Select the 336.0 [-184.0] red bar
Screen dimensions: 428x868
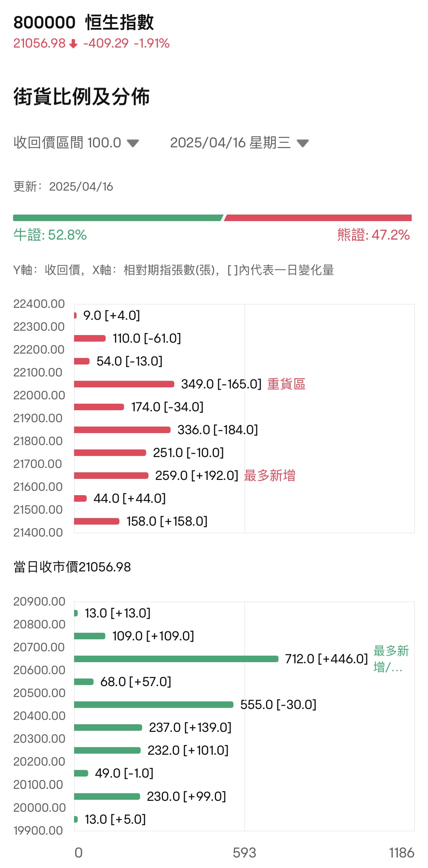(x=122, y=430)
